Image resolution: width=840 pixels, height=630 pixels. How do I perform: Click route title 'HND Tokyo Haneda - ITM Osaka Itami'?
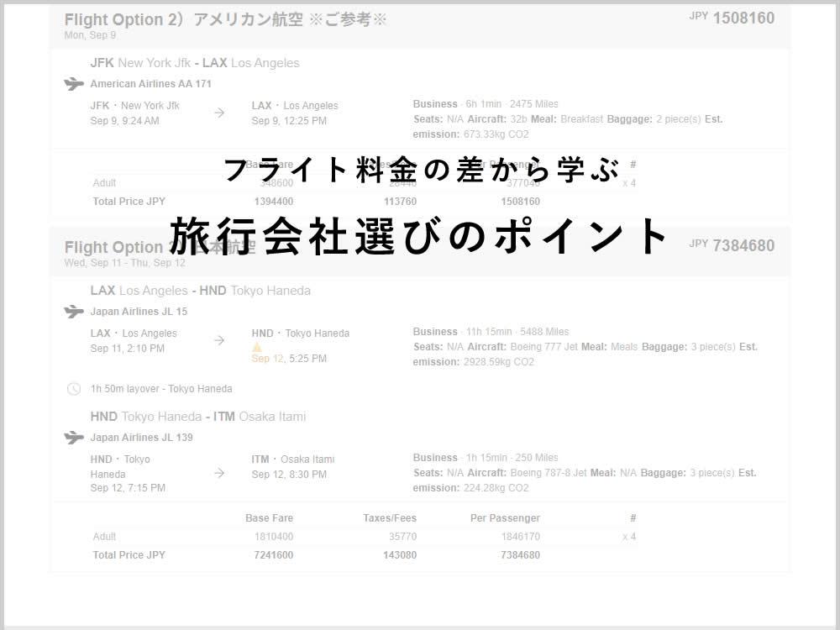(198, 417)
